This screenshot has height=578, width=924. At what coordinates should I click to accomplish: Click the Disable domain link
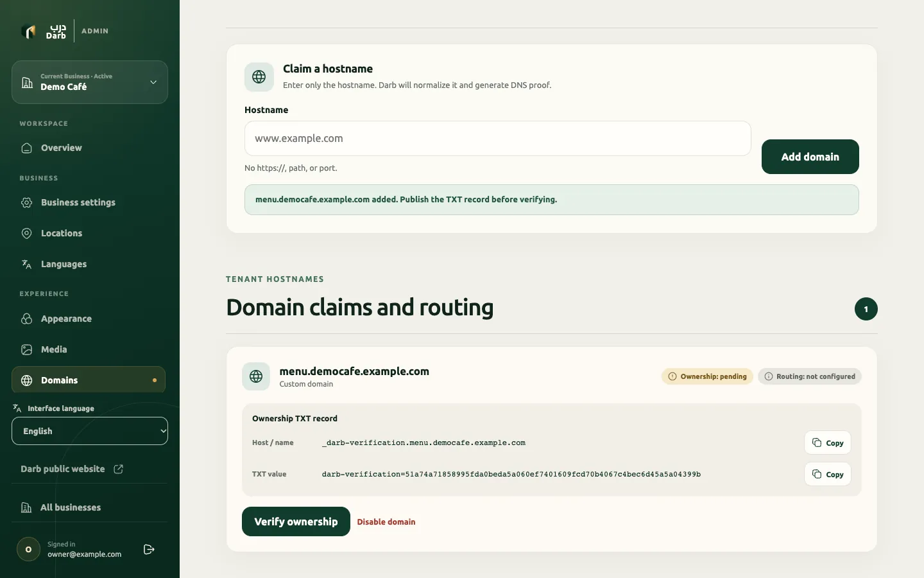pos(386,521)
